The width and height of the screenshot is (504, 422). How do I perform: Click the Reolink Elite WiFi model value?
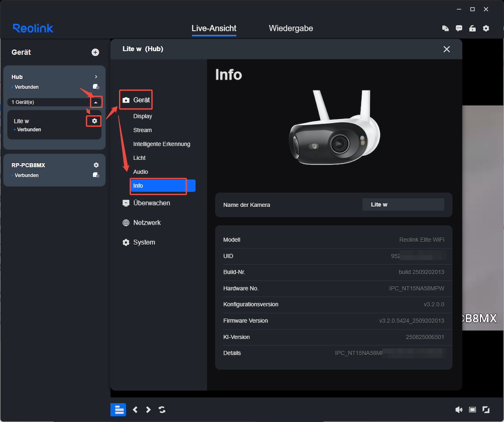click(x=422, y=240)
